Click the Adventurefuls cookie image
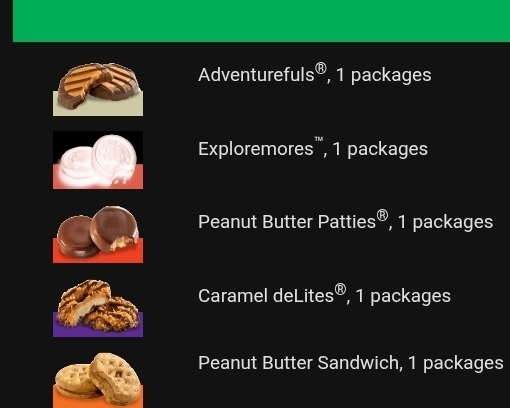Screen dimensions: 510x408 click(x=98, y=89)
